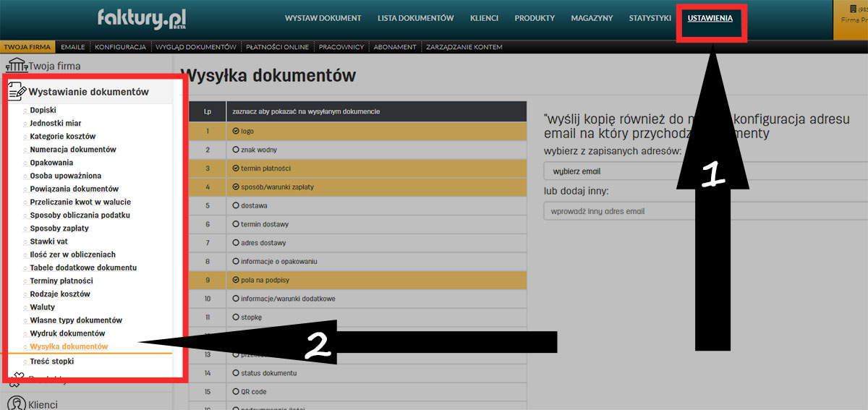Open USTAWIENIA in top navigation

point(710,18)
